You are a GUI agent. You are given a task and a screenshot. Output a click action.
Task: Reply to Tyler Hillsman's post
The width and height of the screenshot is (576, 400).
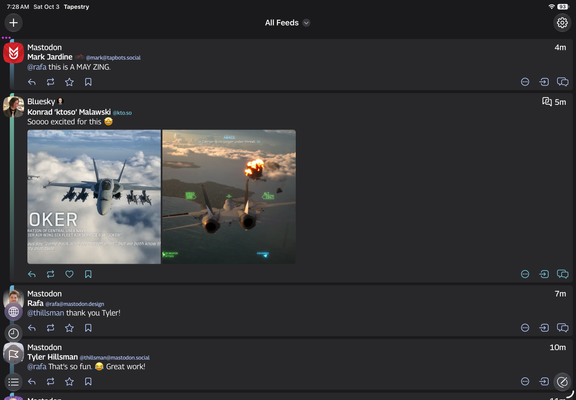pos(32,382)
